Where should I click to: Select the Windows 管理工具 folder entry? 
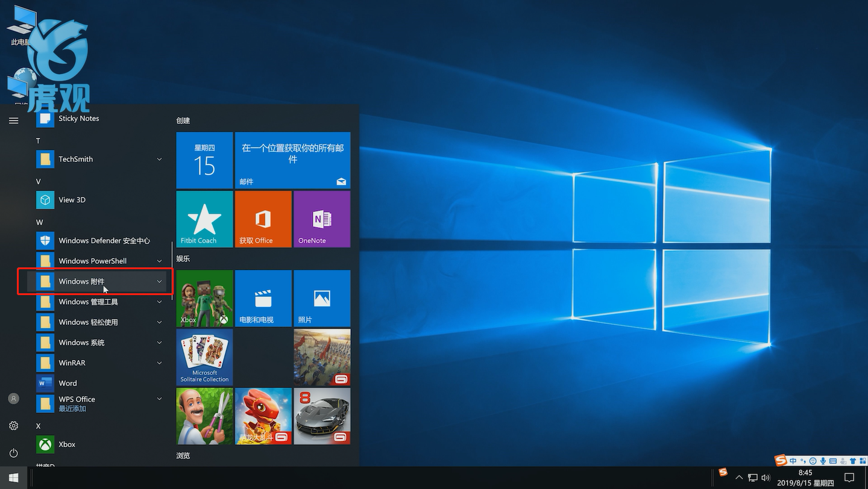96,302
